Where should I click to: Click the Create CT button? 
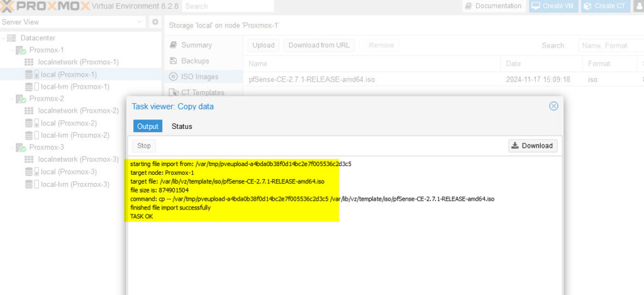[606, 6]
